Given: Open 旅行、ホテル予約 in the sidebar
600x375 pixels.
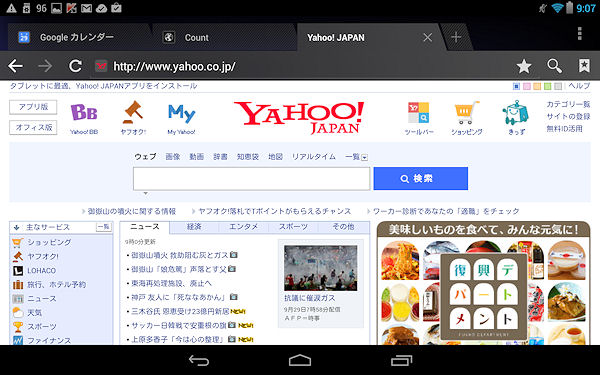Looking at the screenshot, I should click(x=56, y=285).
